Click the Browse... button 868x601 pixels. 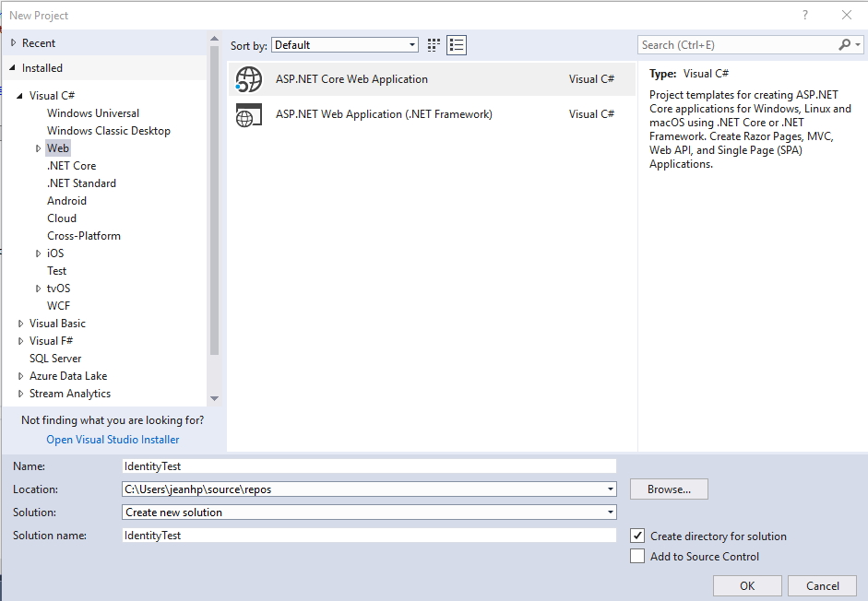(669, 489)
